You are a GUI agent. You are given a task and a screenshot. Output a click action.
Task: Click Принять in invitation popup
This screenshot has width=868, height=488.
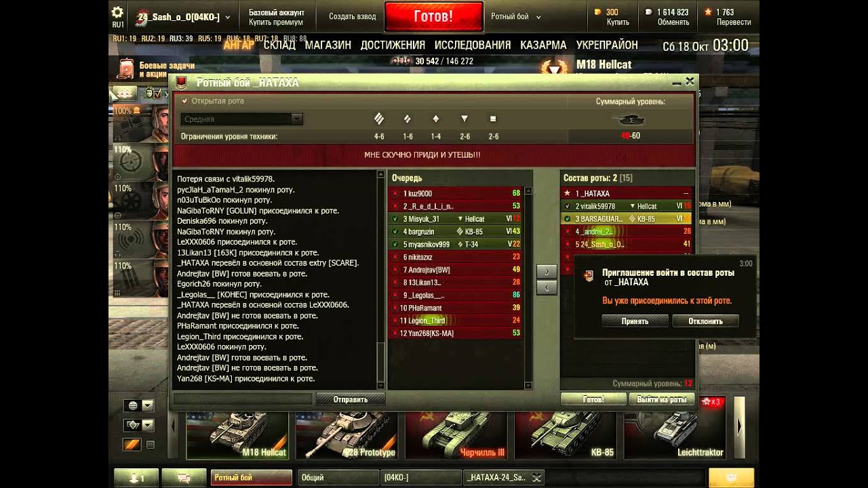pyautogui.click(x=635, y=321)
